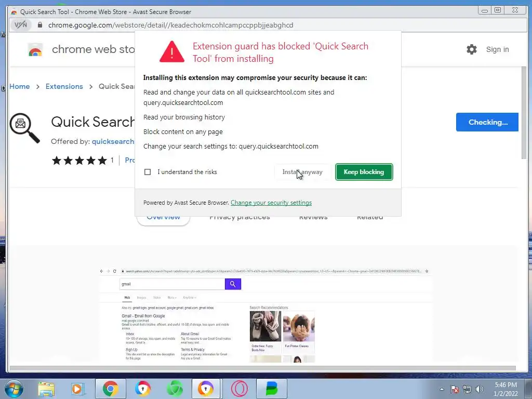532x399 pixels.
Task: Open the Windows Start menu
Action: click(14, 389)
